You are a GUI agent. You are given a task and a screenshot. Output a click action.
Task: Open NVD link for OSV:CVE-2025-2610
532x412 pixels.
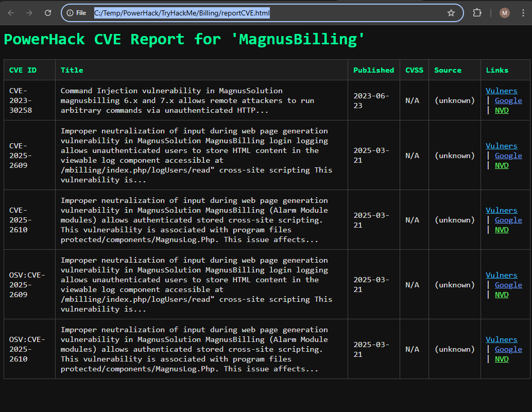click(501, 359)
